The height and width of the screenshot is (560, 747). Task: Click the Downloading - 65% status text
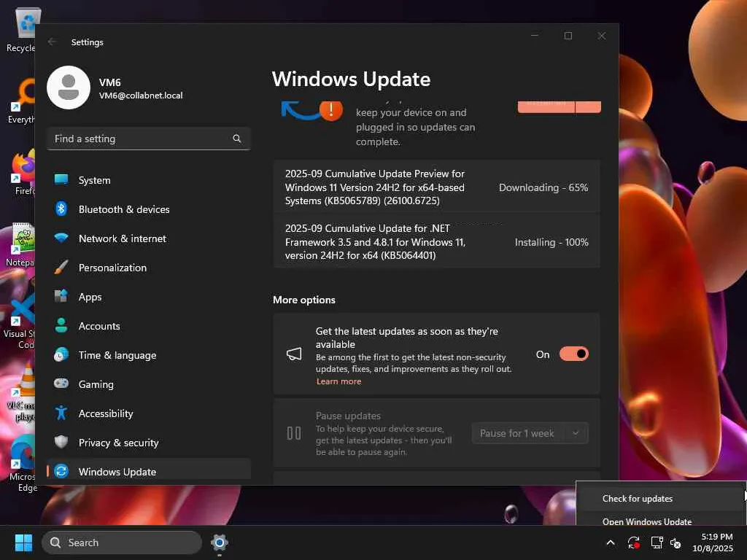[543, 187]
